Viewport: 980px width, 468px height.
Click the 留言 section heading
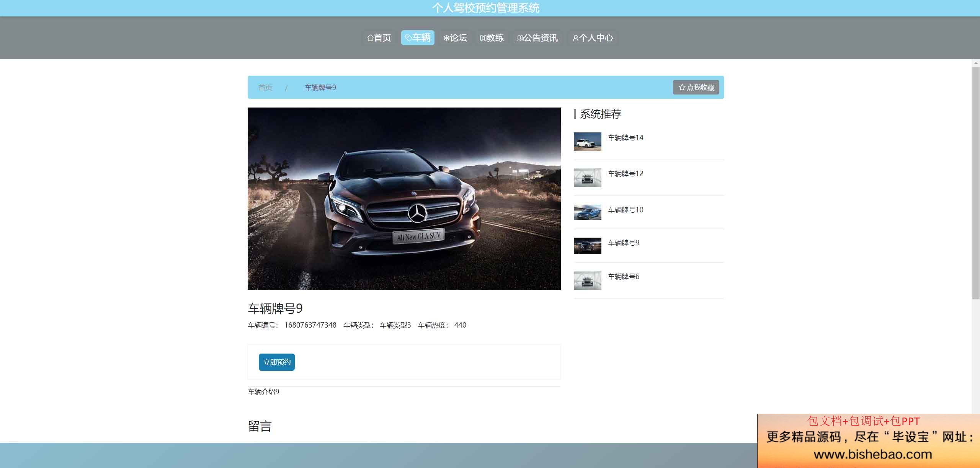point(260,426)
